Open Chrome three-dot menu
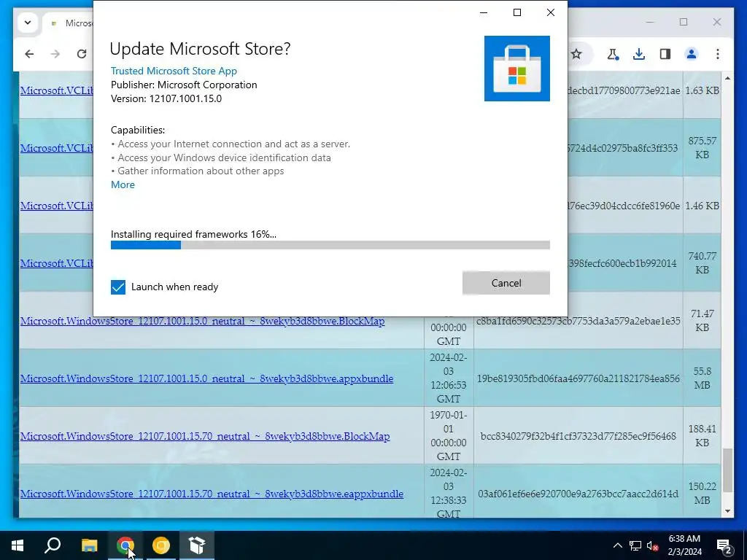This screenshot has height=560, width=747. click(718, 54)
